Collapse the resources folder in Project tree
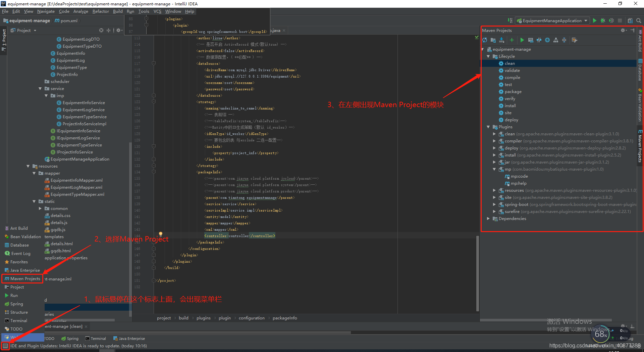The height and width of the screenshot is (352, 644). point(28,166)
